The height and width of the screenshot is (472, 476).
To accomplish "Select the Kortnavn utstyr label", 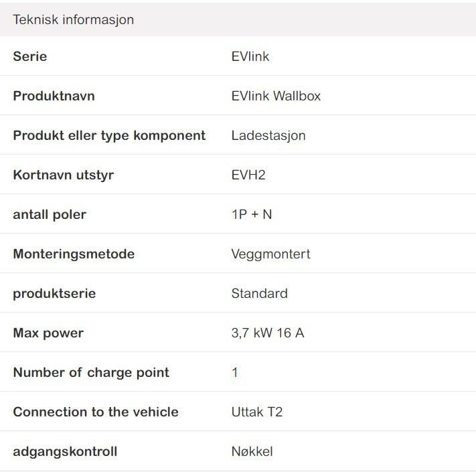I will pyautogui.click(x=63, y=175).
